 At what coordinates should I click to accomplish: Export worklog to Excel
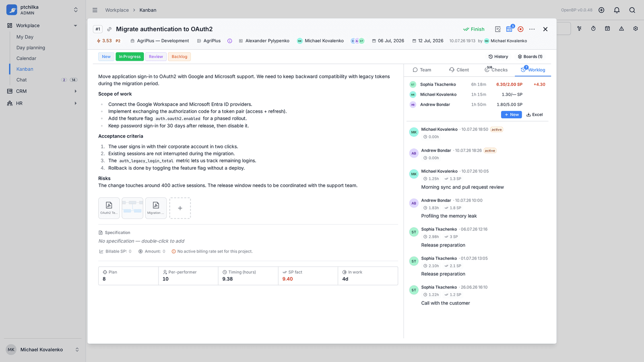click(x=535, y=115)
